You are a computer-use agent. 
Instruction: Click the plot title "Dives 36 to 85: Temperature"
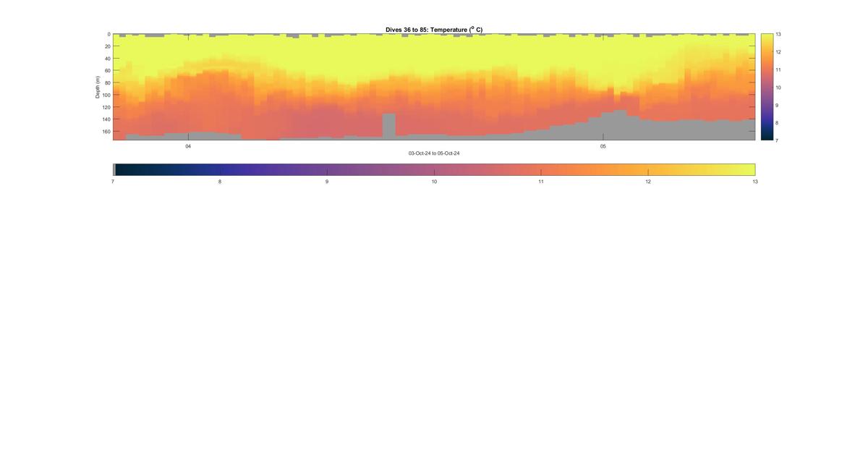434,30
